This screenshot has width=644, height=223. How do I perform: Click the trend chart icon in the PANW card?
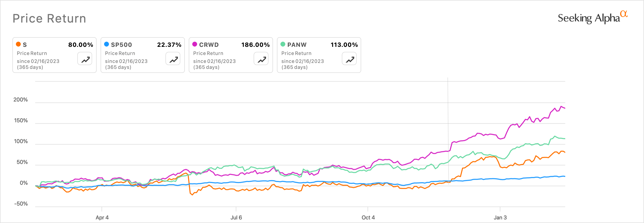point(349,59)
